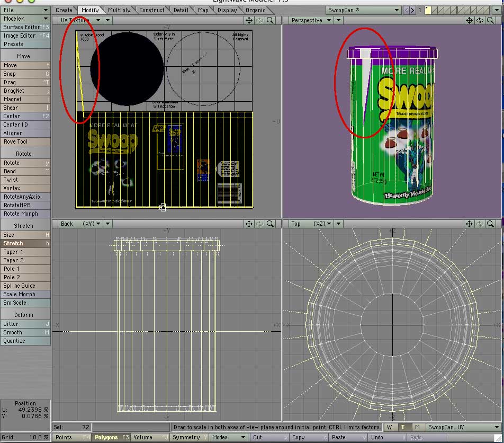This screenshot has height=443, width=504.
Task: Open the Image Editor
Action: point(25,36)
